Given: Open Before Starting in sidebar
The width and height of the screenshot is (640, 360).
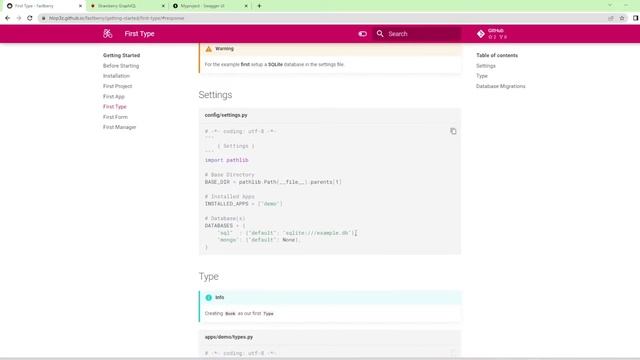Looking at the screenshot, I should click(121, 66).
